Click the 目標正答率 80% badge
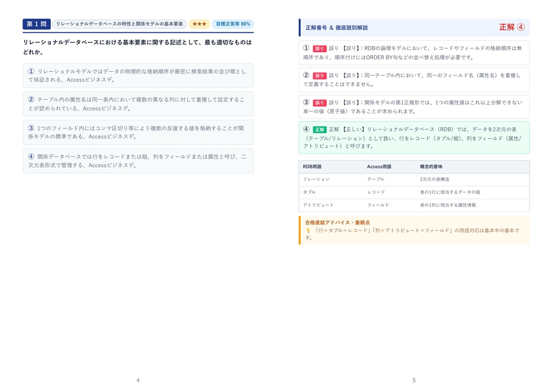Viewport: 552px width, 392px height. click(x=233, y=24)
